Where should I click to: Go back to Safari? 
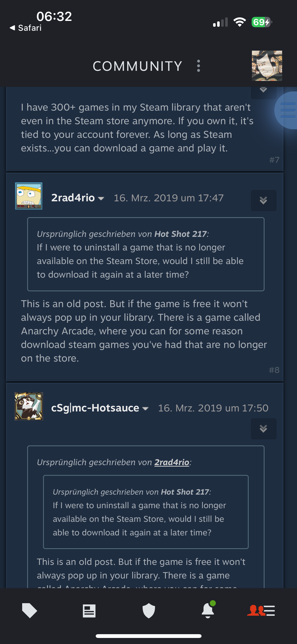pyautogui.click(x=25, y=28)
